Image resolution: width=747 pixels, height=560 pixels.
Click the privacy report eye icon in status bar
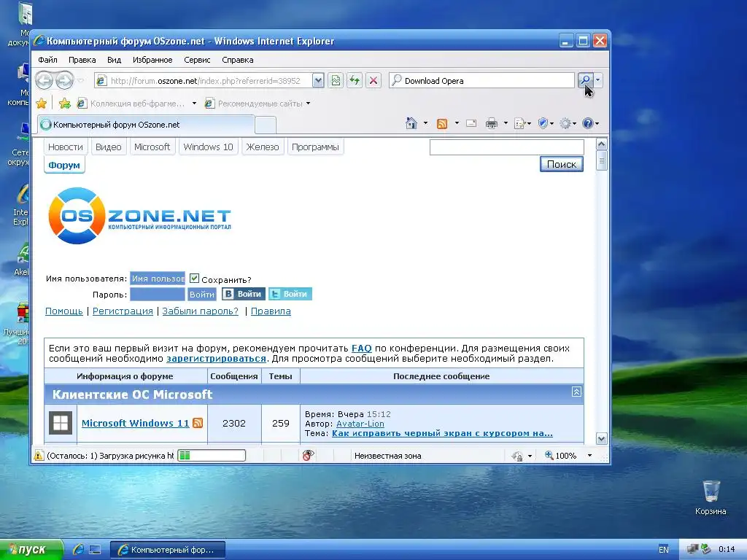[x=309, y=456]
